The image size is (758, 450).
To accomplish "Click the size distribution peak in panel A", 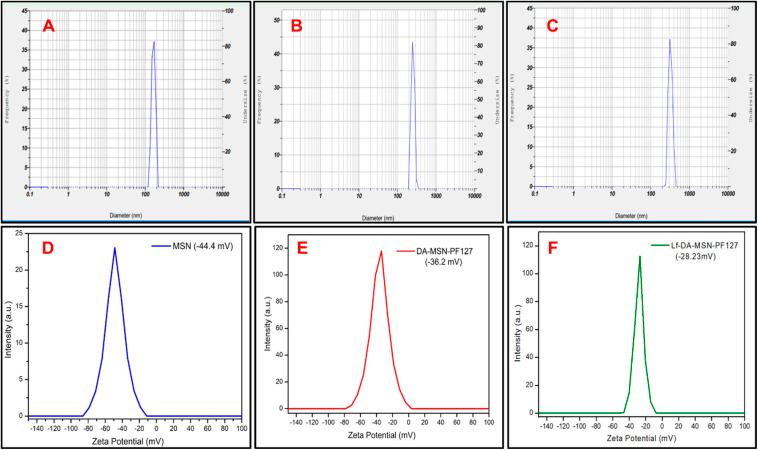I will pyautogui.click(x=154, y=43).
